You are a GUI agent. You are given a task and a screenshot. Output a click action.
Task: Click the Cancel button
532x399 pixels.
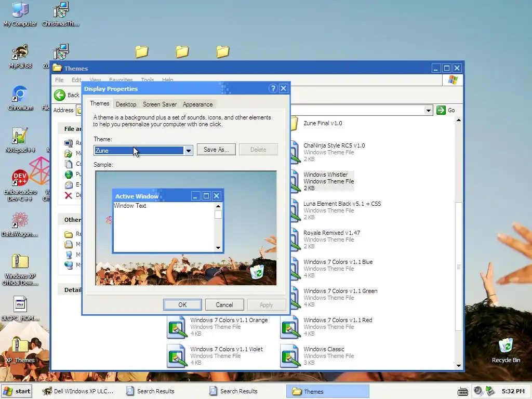(x=224, y=304)
